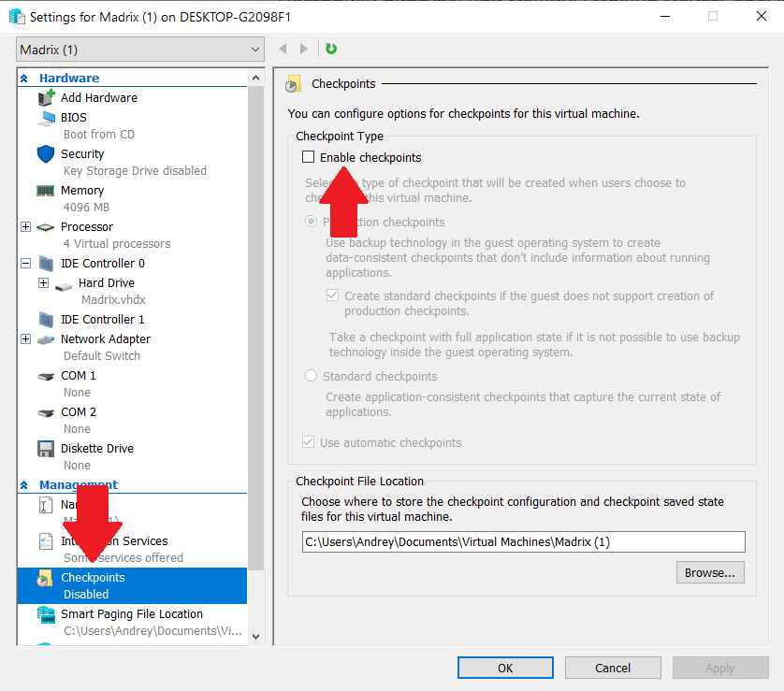Image resolution: width=784 pixels, height=691 pixels.
Task: Click the OK button
Action: [505, 668]
